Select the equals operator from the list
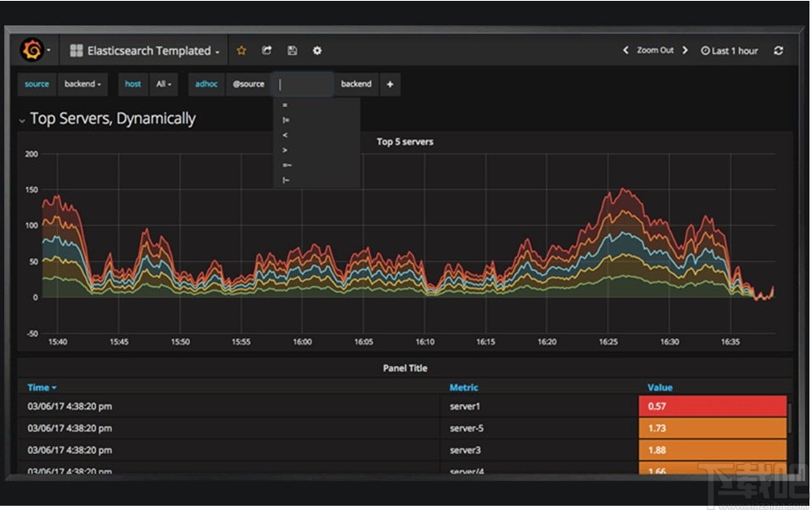This screenshot has width=812, height=510. (x=285, y=105)
